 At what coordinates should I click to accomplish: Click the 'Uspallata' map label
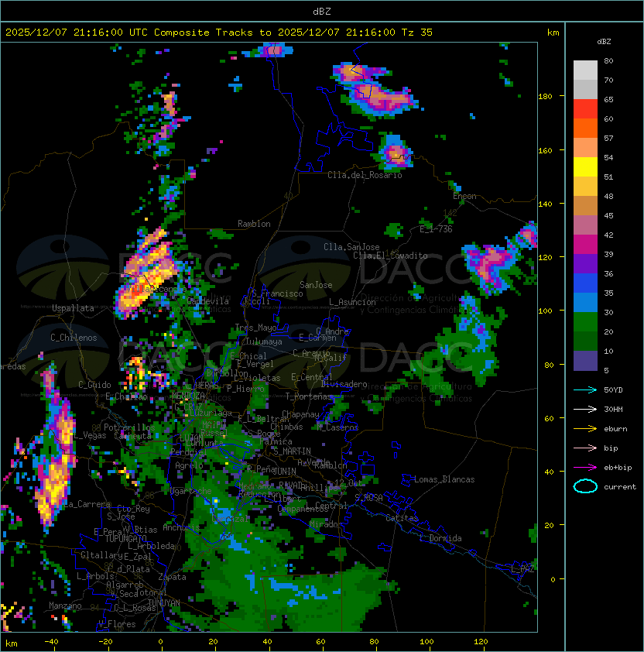[73, 308]
